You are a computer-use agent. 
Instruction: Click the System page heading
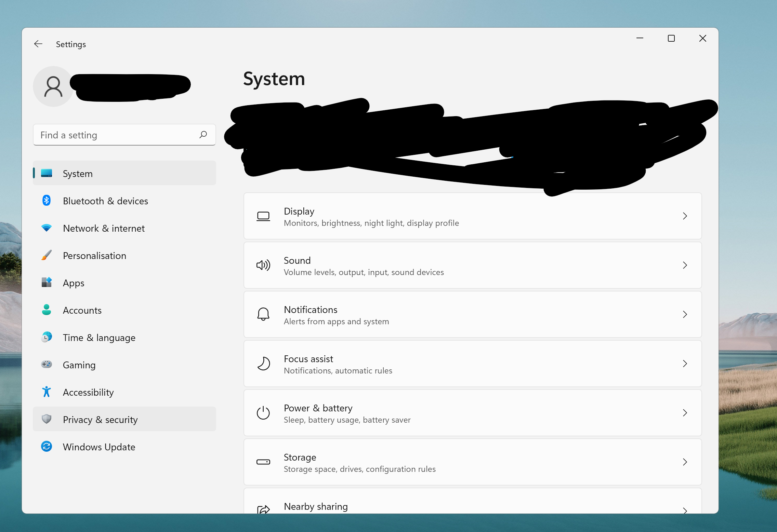pyautogui.click(x=274, y=79)
